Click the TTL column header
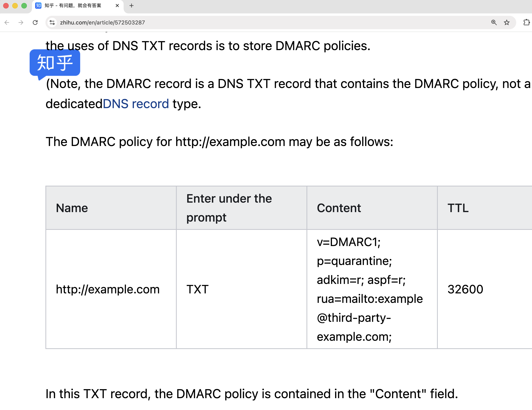The image size is (532, 410). pos(485,208)
